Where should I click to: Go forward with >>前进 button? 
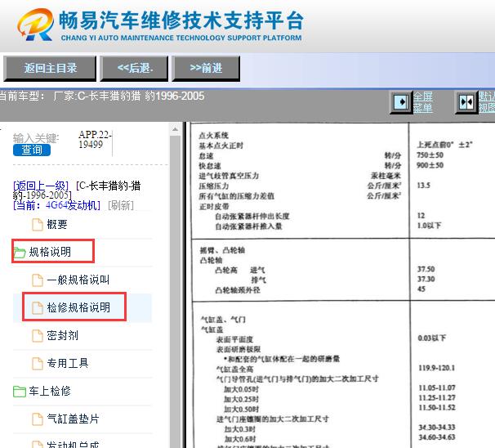(x=206, y=68)
